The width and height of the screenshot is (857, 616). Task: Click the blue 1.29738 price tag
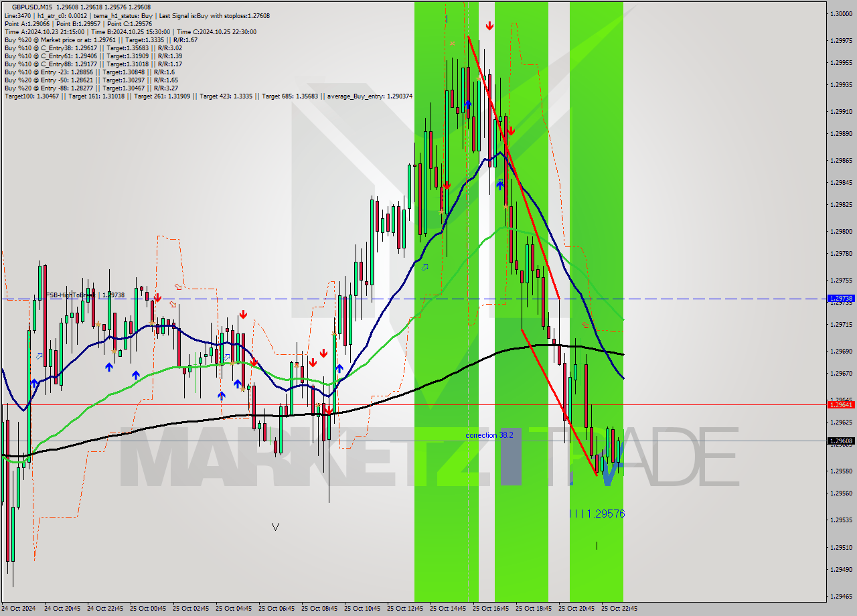(841, 299)
